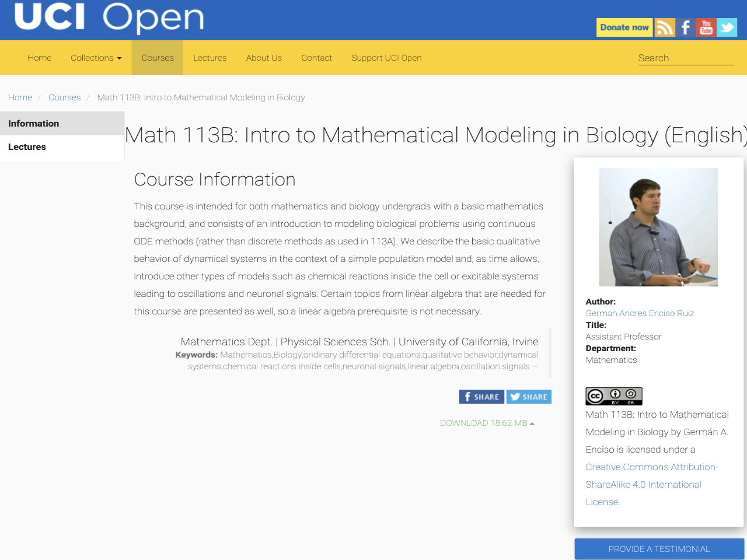Go to Home in navigation bar

[x=40, y=58]
